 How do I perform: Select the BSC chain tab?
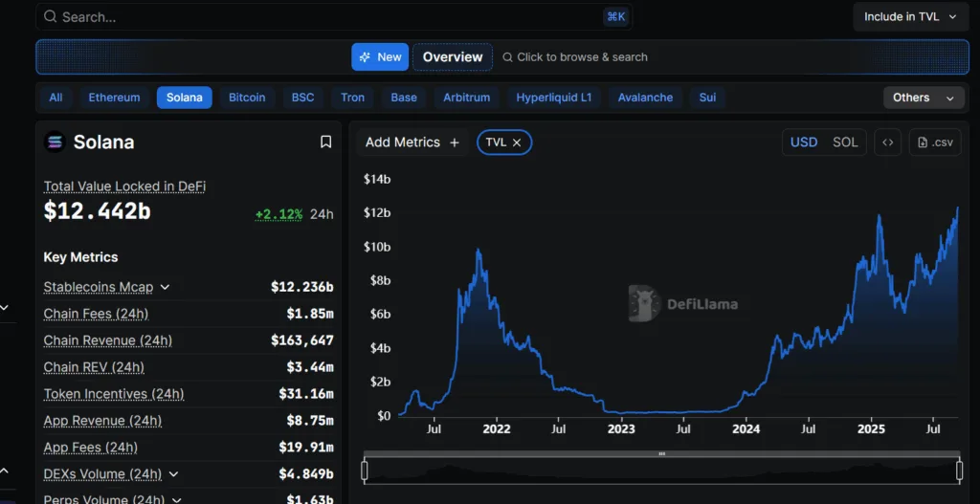[x=303, y=98]
